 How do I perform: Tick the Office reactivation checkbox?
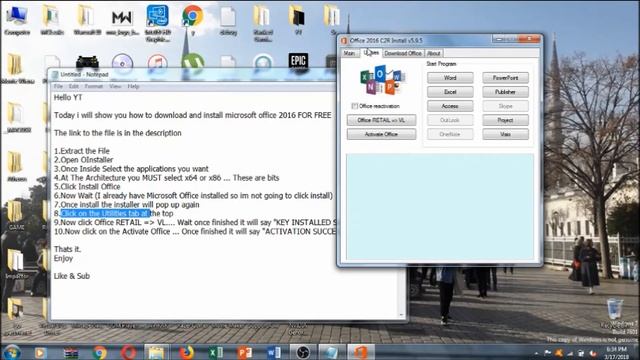pos(354,106)
